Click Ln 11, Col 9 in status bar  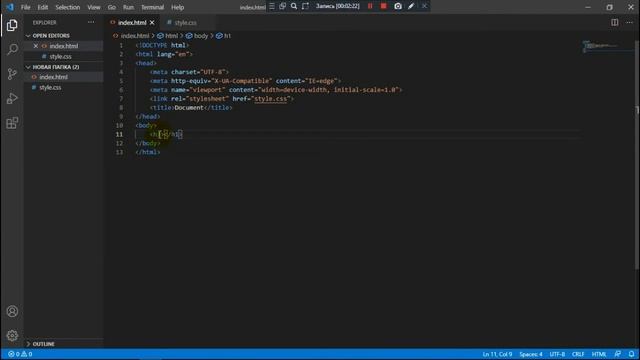pos(497,354)
